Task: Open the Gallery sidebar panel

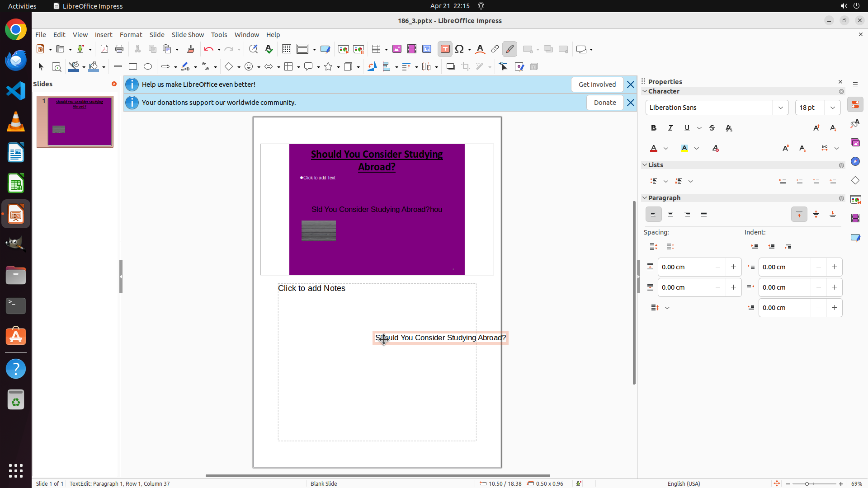Action: 855,143
